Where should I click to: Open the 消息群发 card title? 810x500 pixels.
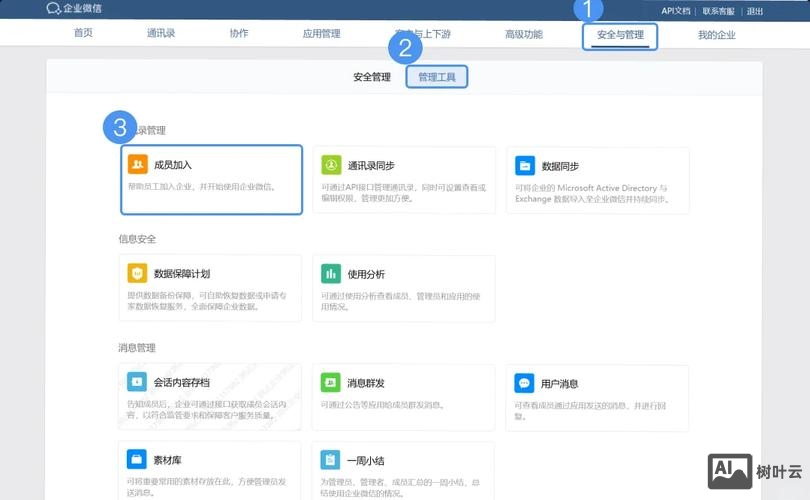[x=366, y=383]
